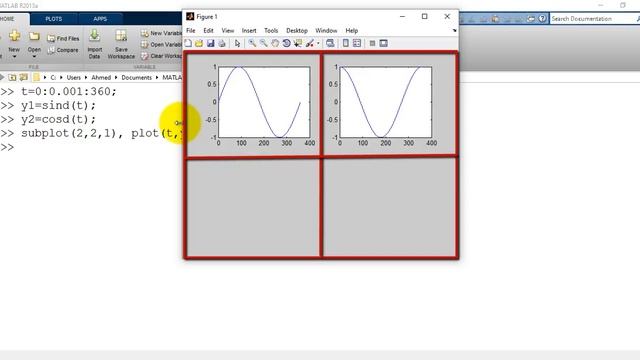Open the Figure window Edit menu
This screenshot has width=640, height=360.
pos(208,31)
